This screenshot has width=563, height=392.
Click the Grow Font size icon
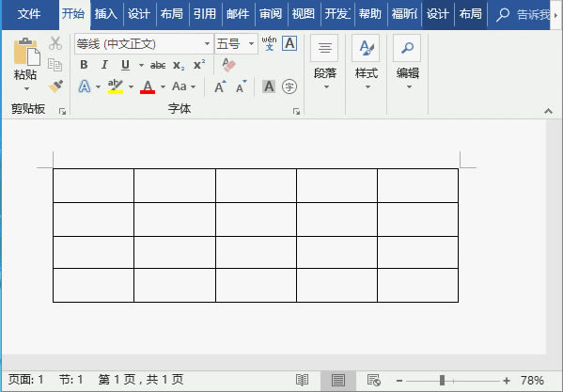pos(220,86)
